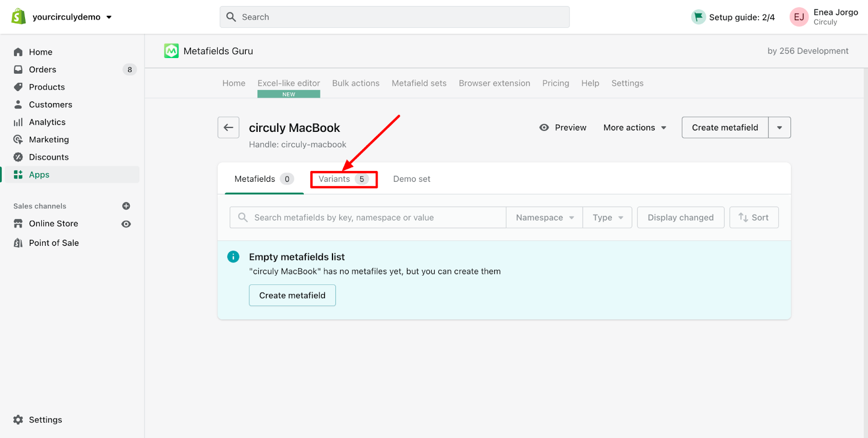This screenshot has width=868, height=438.
Task: Click 'by 256 Development' text
Action: click(808, 51)
